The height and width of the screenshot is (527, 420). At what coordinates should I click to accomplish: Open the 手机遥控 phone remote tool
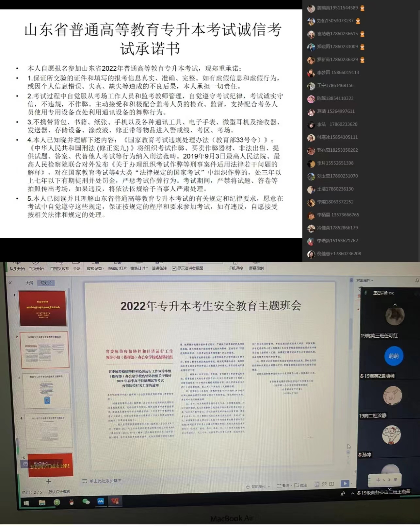click(x=235, y=268)
